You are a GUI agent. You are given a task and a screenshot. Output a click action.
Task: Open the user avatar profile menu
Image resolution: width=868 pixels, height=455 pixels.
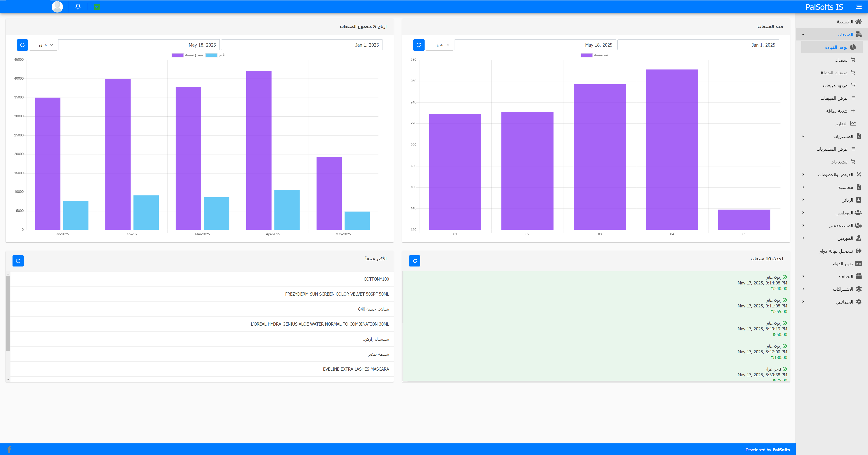(57, 7)
